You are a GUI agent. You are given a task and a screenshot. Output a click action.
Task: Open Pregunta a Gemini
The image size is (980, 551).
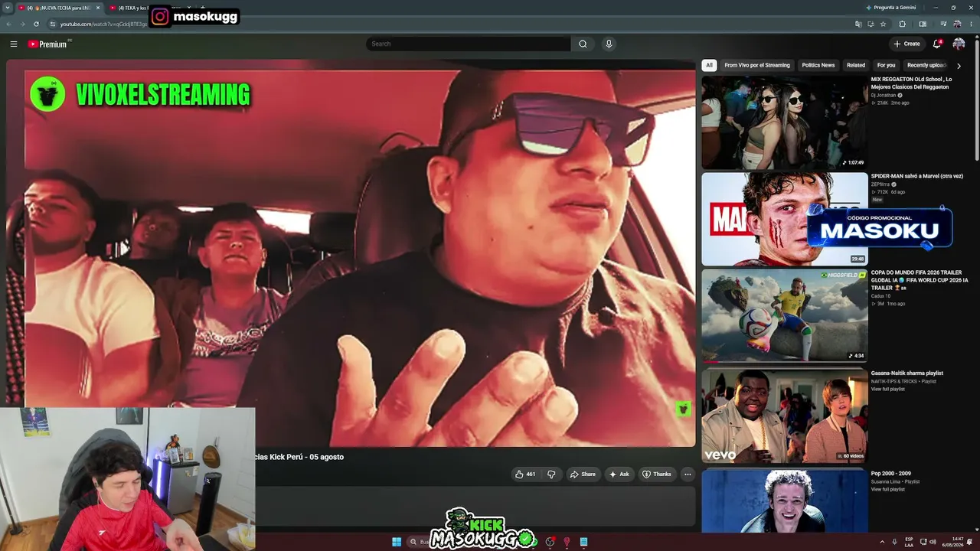pos(890,8)
